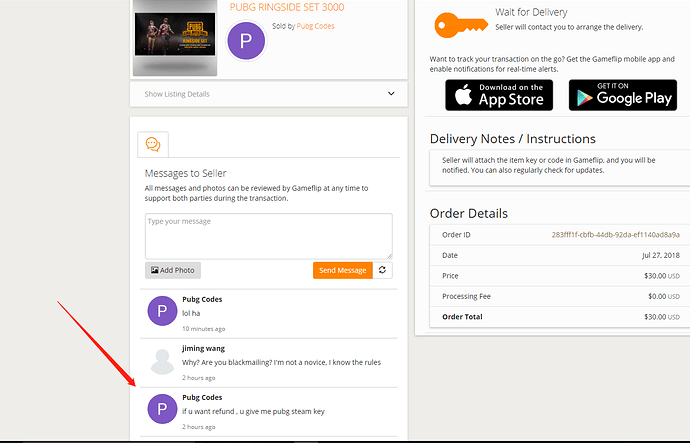Click the Order Total row label

pos(462,317)
